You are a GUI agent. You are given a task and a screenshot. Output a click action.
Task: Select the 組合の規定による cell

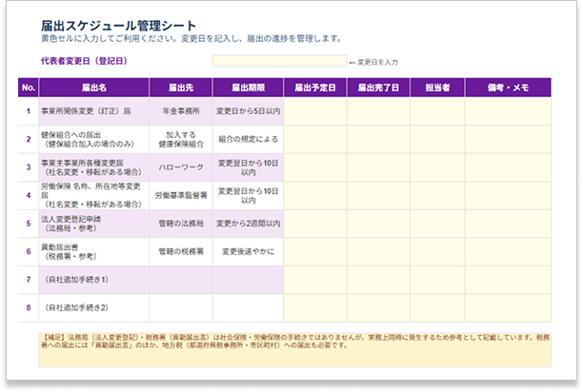248,139
